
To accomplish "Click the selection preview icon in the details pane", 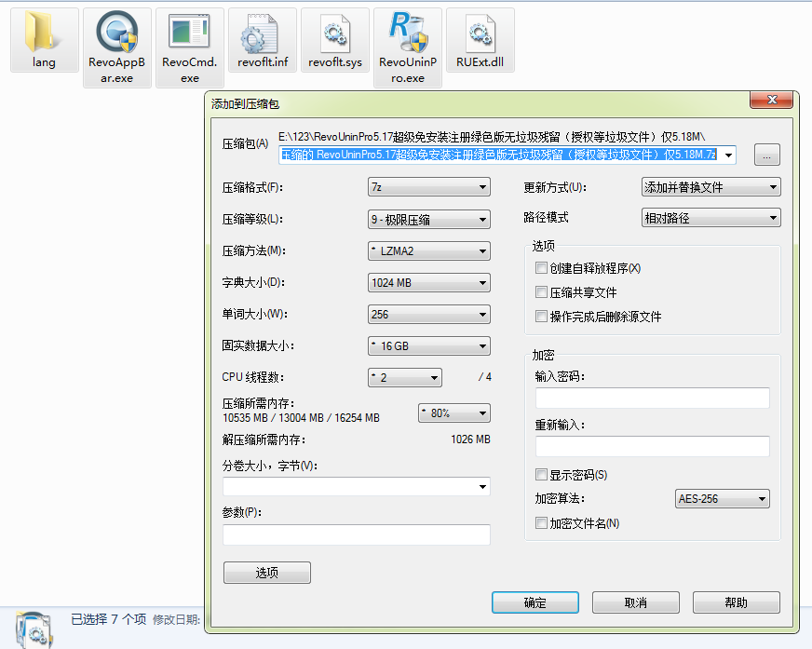I will (34, 629).
